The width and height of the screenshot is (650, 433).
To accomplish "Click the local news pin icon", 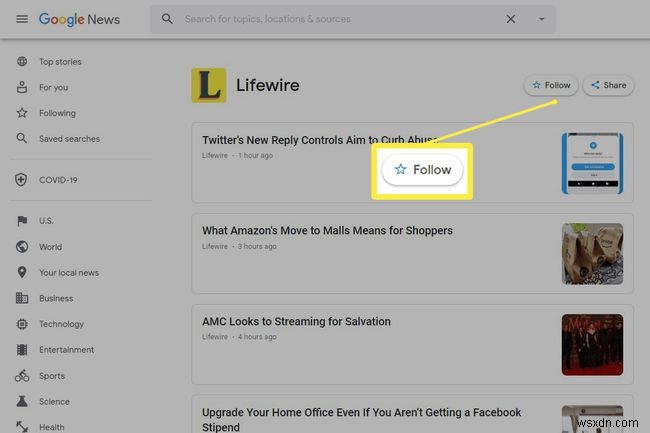I will (x=22, y=272).
